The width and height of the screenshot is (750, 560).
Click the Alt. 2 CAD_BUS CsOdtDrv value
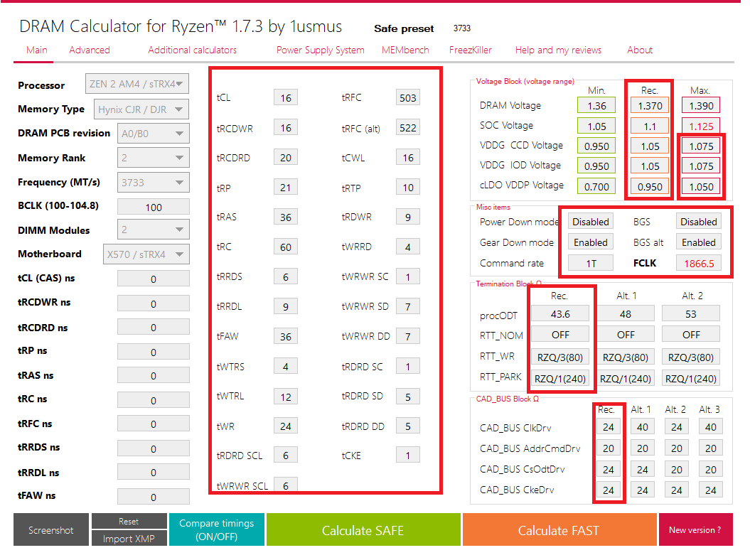point(676,469)
